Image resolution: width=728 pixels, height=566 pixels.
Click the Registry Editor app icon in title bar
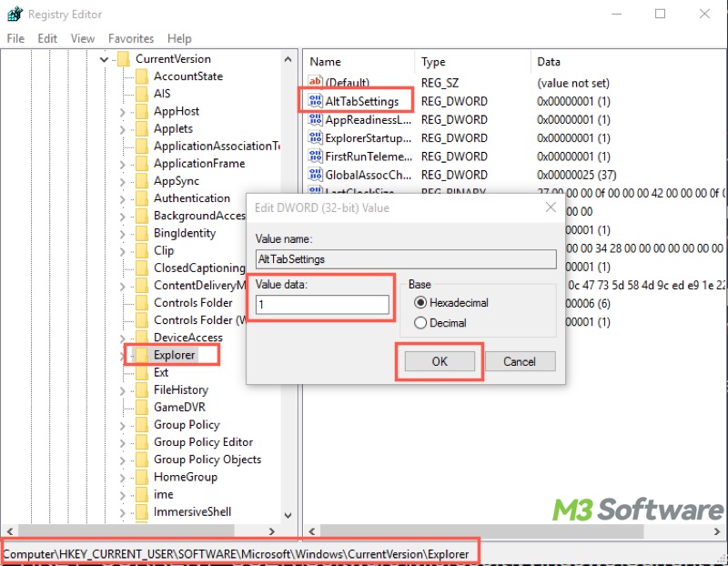(x=15, y=14)
